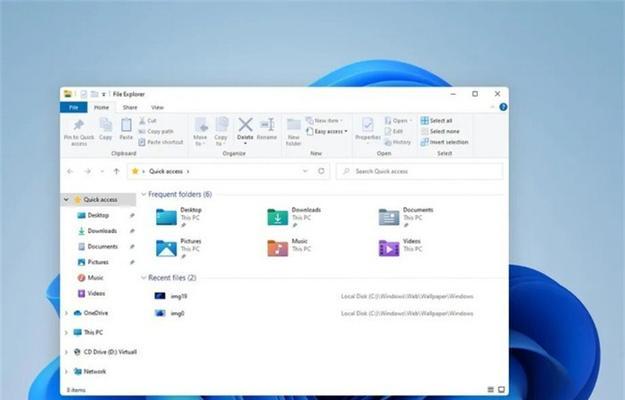Click the Copy ribbon icon
This screenshot has height=400, width=625.
(106, 125)
